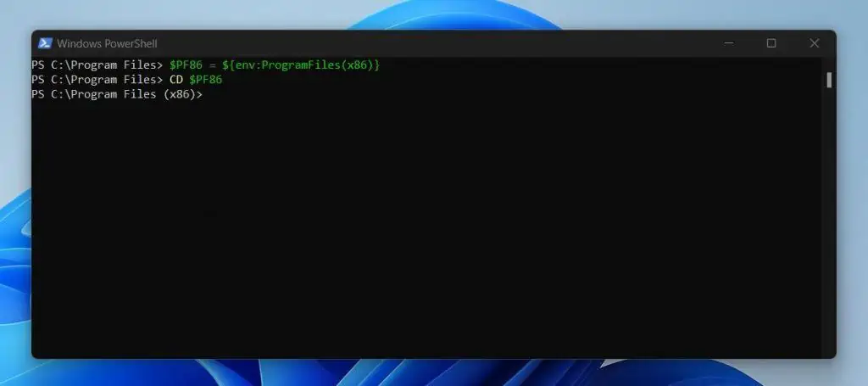
Task: Minimize the Windows PowerShell window
Action: pyautogui.click(x=728, y=43)
